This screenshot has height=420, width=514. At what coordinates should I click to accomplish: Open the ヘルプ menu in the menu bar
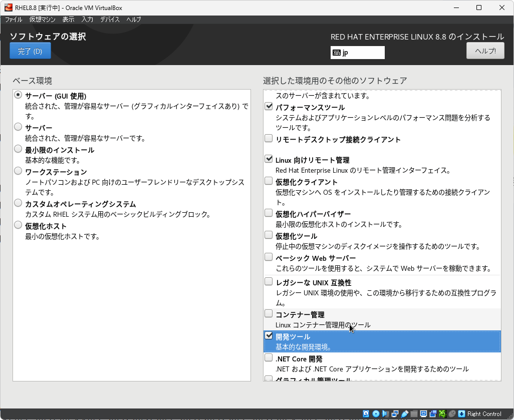(x=134, y=20)
